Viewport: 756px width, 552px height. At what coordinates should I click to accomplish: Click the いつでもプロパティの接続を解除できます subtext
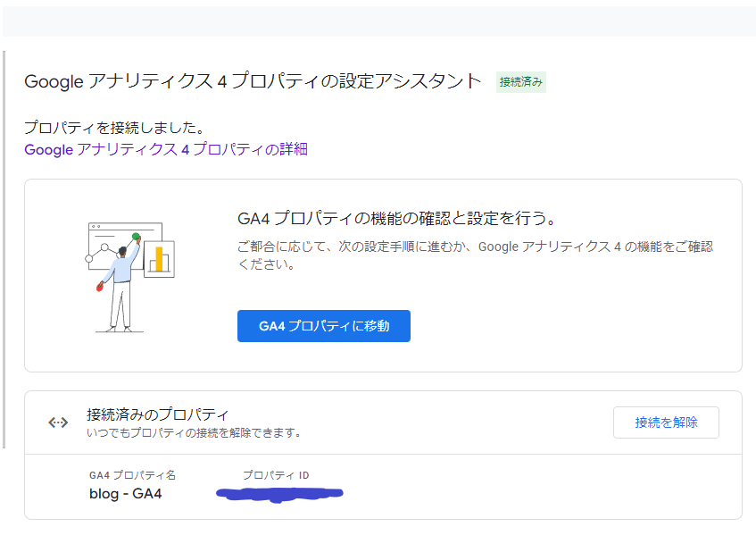(x=194, y=433)
